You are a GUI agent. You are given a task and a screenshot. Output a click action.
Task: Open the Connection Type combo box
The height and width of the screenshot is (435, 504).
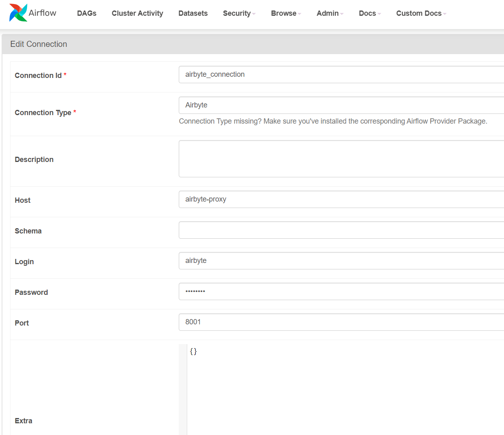coord(341,105)
